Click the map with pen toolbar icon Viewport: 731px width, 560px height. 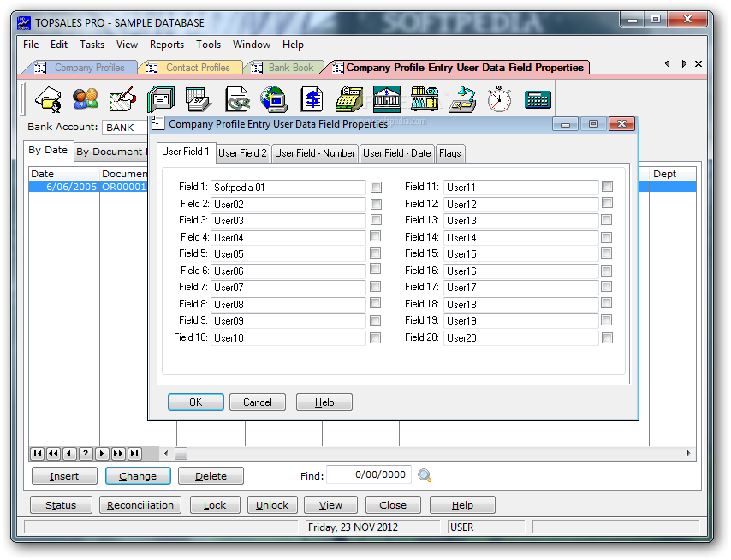click(x=122, y=99)
